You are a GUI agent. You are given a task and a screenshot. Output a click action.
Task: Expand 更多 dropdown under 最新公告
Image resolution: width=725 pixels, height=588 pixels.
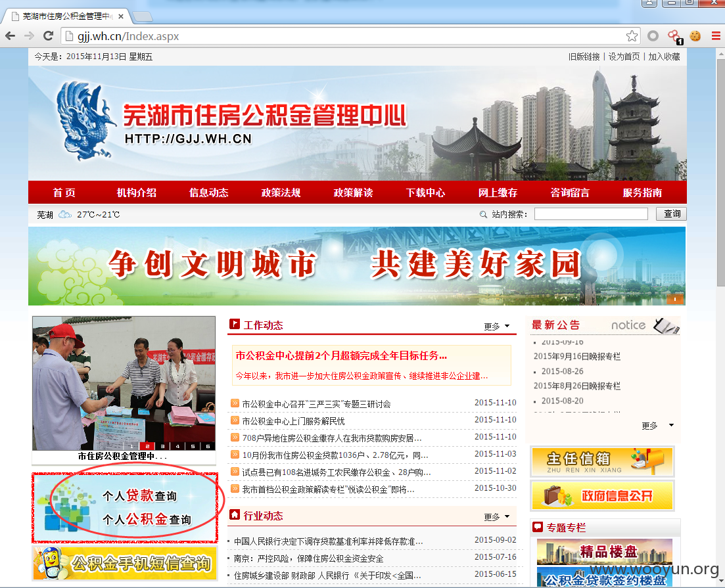657,426
